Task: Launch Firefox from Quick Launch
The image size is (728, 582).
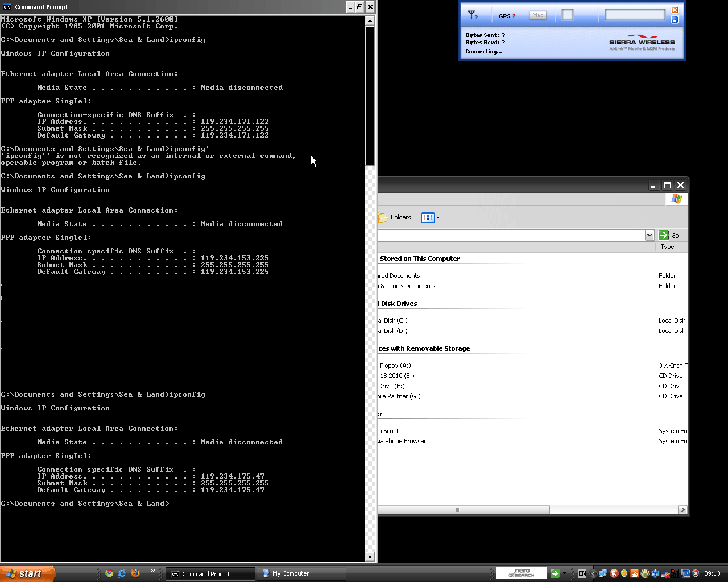Action: (135, 573)
